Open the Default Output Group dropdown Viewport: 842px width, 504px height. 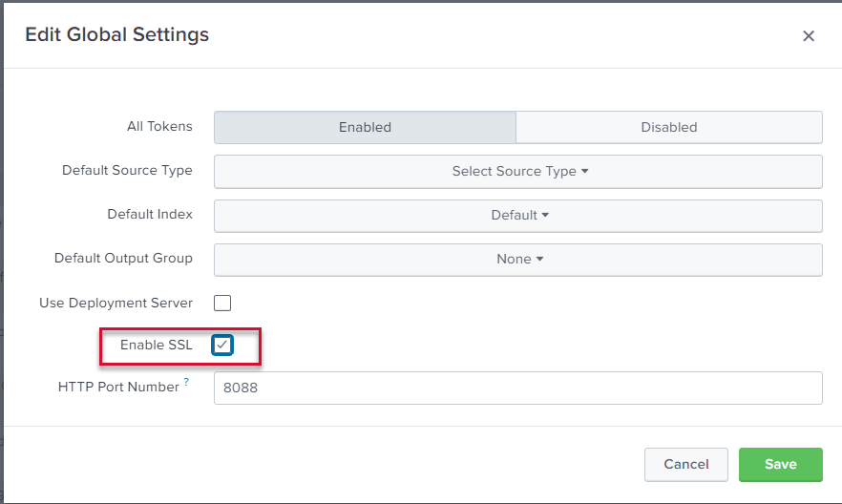518,259
